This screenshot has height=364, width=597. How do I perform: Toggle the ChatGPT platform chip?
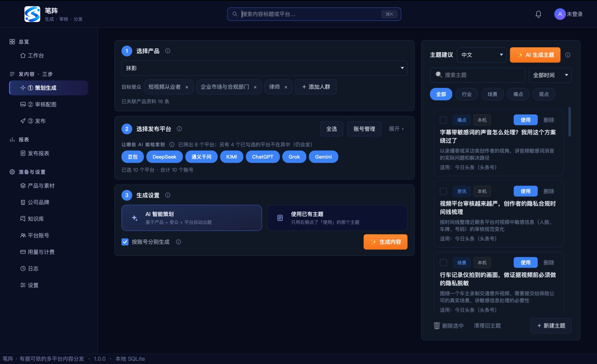(263, 157)
